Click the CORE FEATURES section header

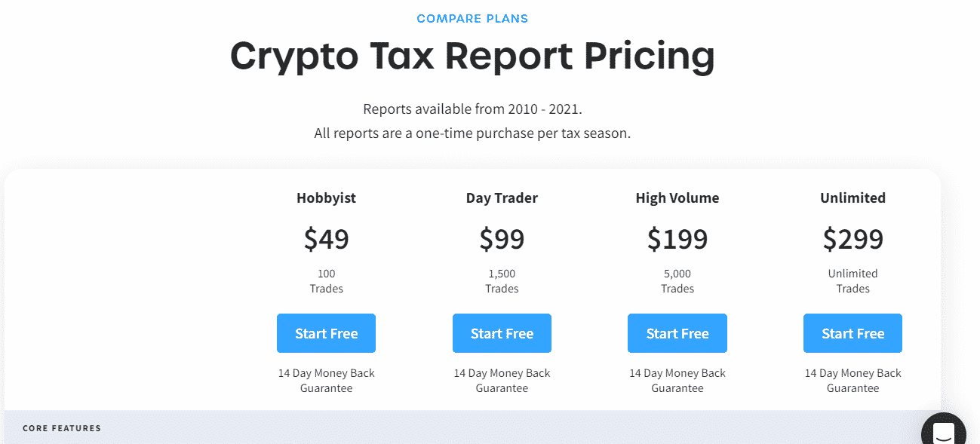pyautogui.click(x=62, y=428)
